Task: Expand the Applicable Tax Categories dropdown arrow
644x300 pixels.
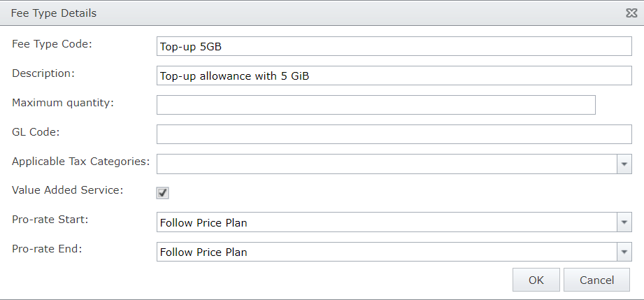Action: 624,164
